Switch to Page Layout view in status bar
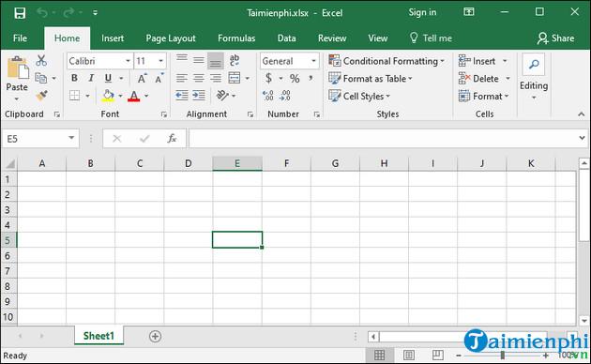Screen dimensions: 591x364 (409, 355)
